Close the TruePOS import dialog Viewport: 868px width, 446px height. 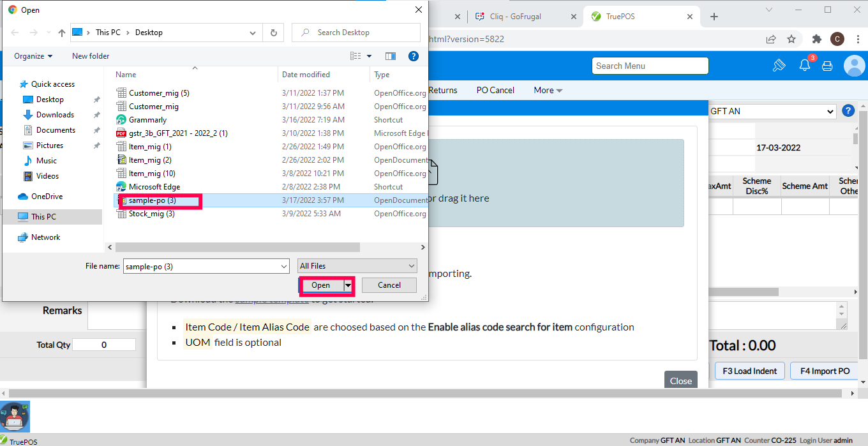[x=681, y=381]
